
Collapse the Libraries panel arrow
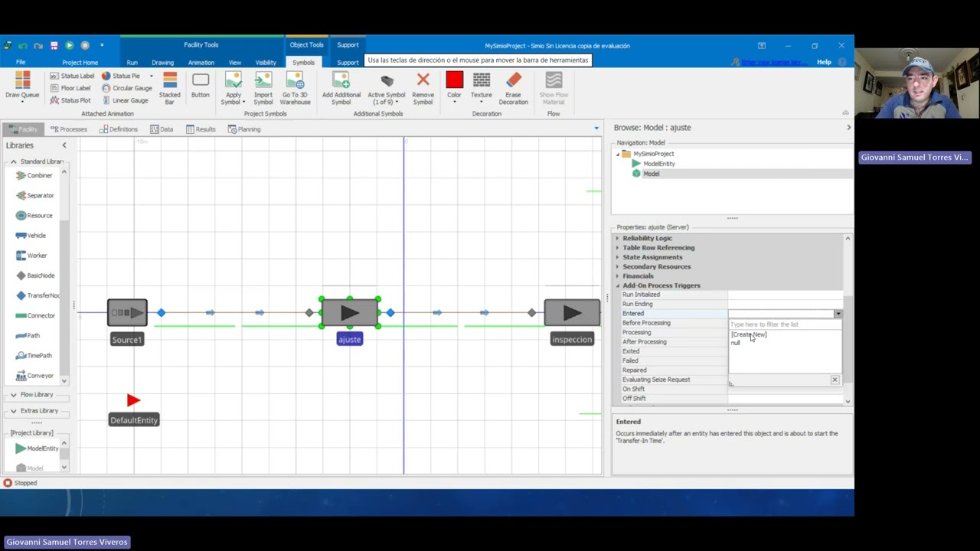(64, 145)
